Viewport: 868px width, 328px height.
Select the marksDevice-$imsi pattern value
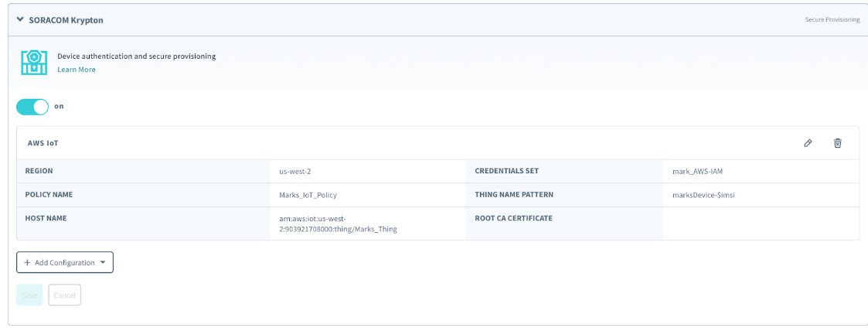703,195
